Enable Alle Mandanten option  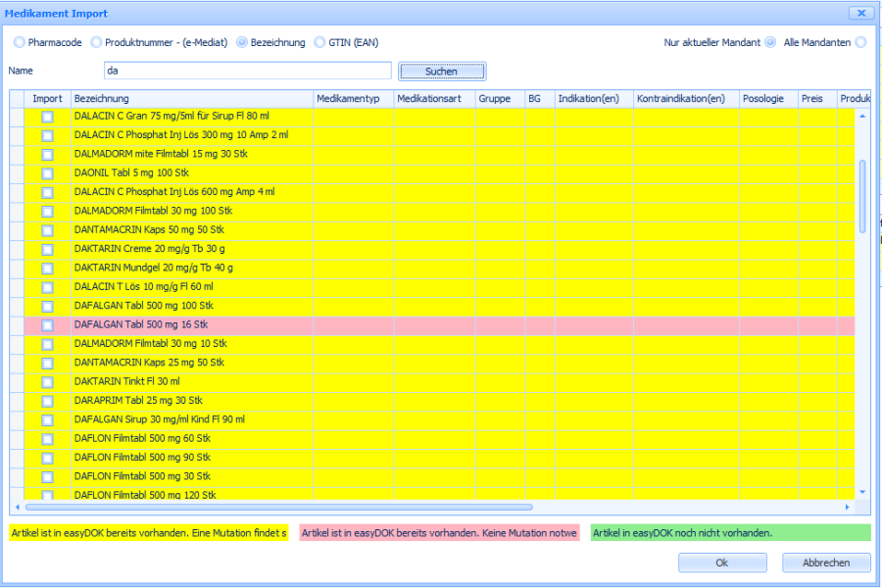(860, 42)
